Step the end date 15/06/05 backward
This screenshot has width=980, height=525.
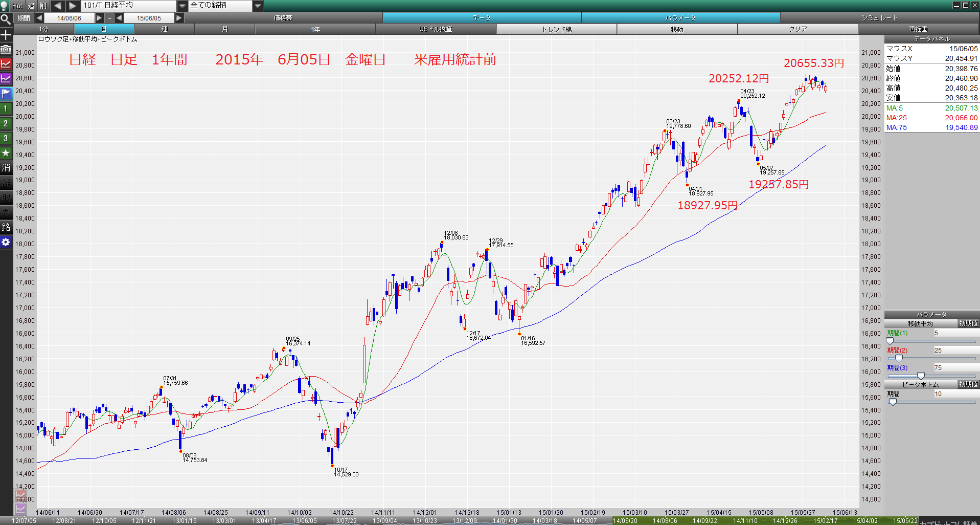[119, 18]
